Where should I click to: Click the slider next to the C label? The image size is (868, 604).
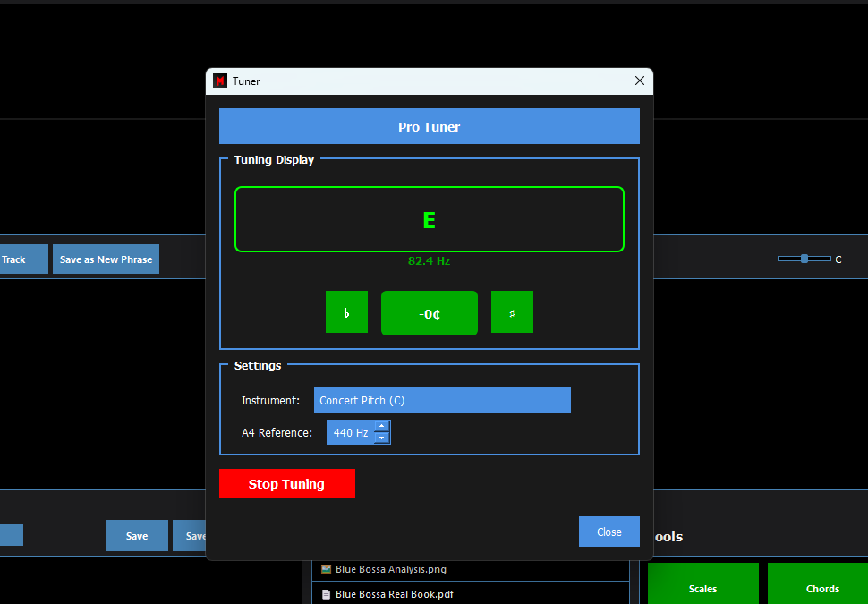point(804,259)
